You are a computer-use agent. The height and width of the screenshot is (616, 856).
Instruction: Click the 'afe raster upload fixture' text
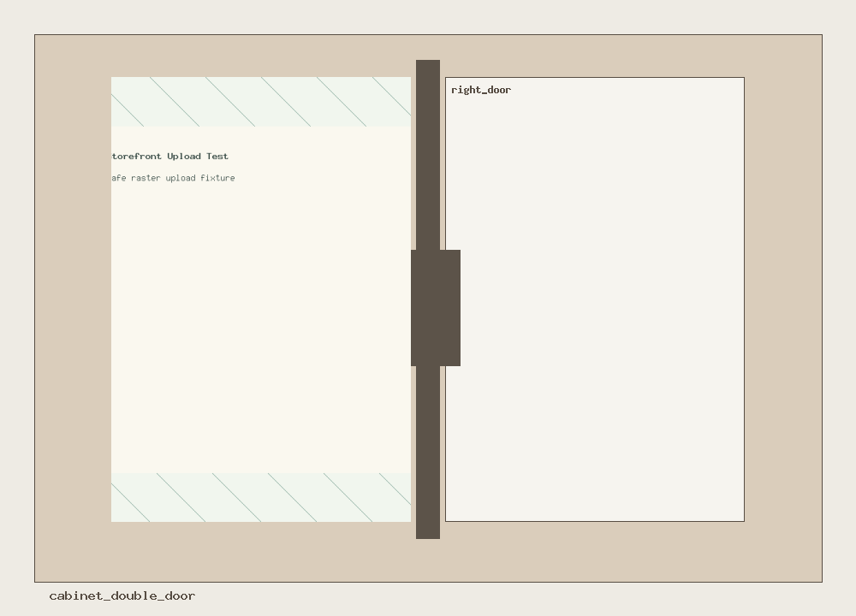pyautogui.click(x=173, y=178)
